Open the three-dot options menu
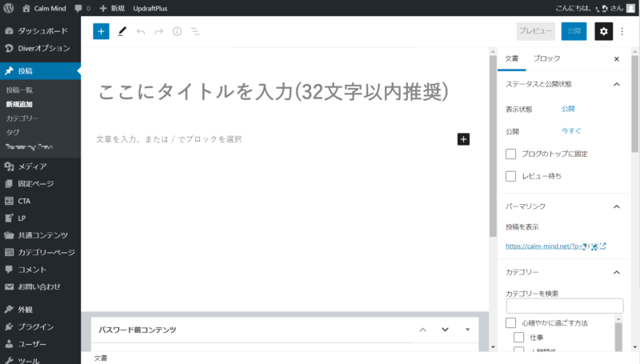 click(x=622, y=31)
